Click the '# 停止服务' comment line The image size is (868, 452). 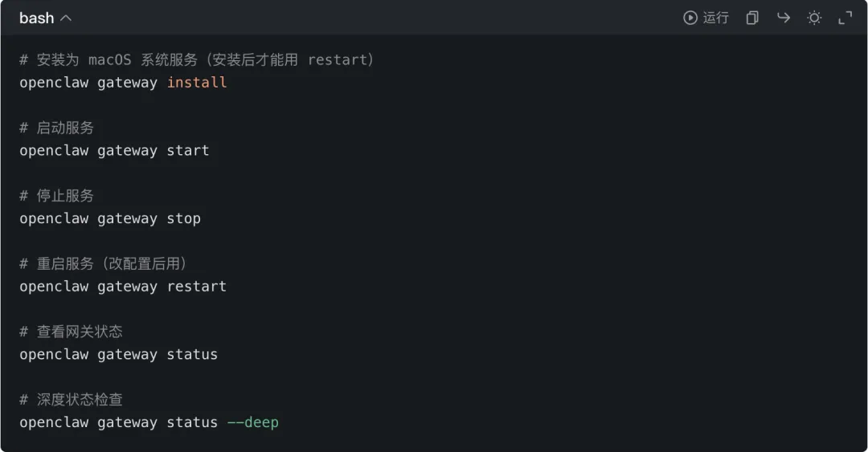[x=57, y=196]
